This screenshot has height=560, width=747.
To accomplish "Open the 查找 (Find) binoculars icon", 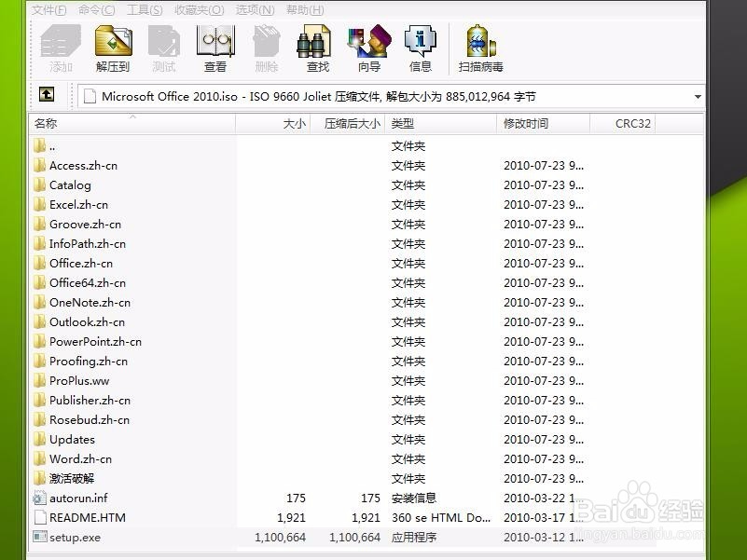I will 313,41.
